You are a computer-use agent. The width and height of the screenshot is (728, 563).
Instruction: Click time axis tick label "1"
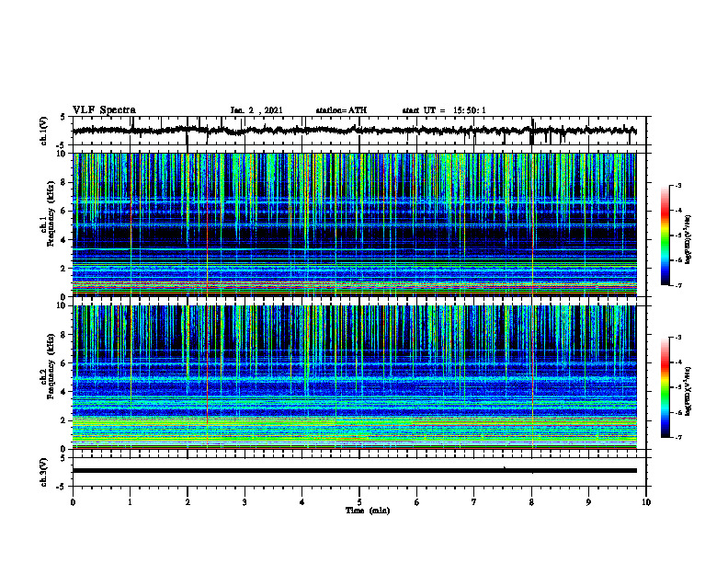click(130, 502)
